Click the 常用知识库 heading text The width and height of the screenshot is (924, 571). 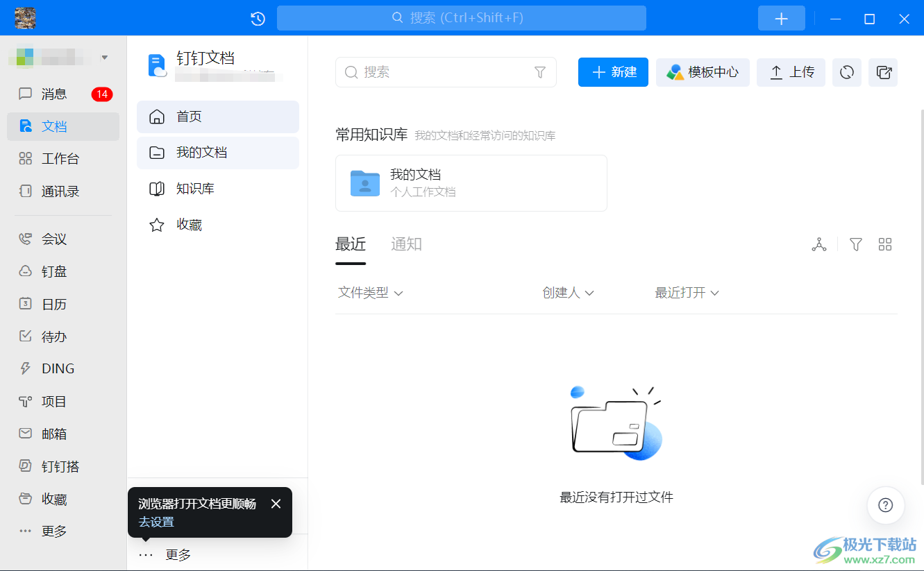pos(371,135)
